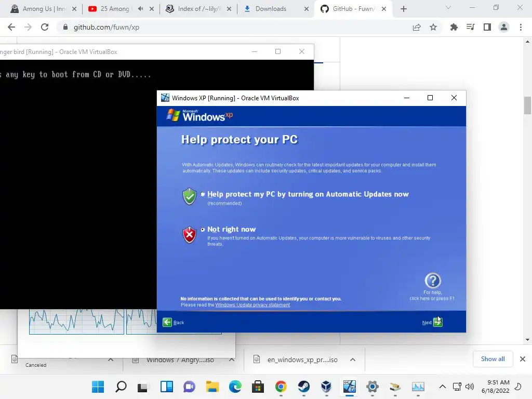Open Widgets from the taskbar
Screen dimensions: 532x399
[x=167, y=387]
